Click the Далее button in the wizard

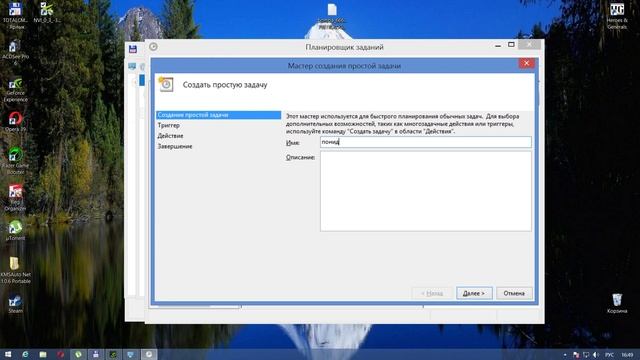click(474, 293)
